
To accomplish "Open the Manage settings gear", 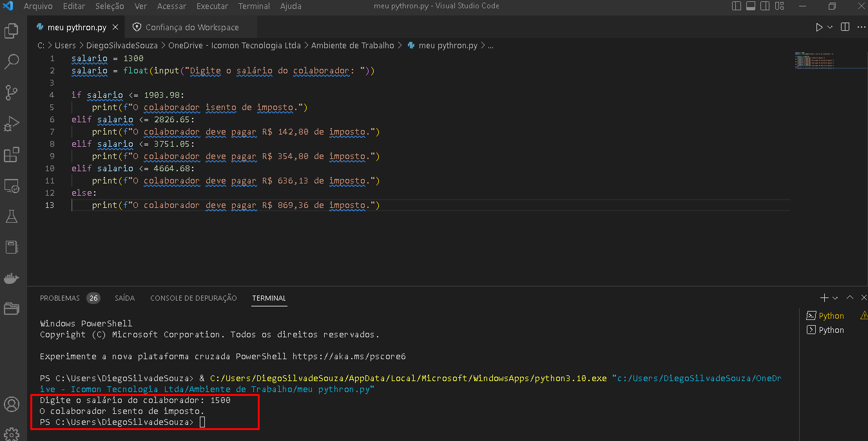I will coord(12,435).
